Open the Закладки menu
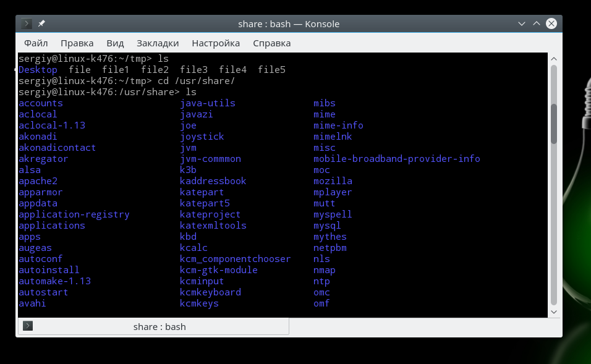This screenshot has height=364, width=591. click(x=158, y=43)
